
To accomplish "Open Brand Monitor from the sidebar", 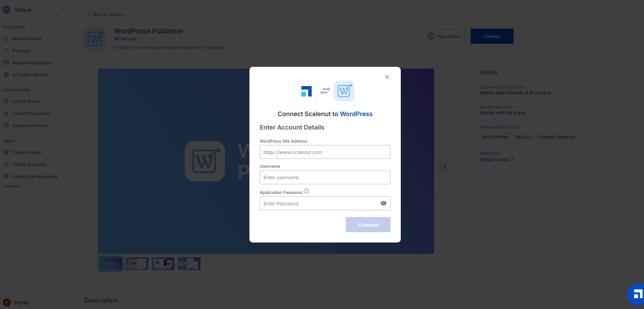I will (27, 39).
